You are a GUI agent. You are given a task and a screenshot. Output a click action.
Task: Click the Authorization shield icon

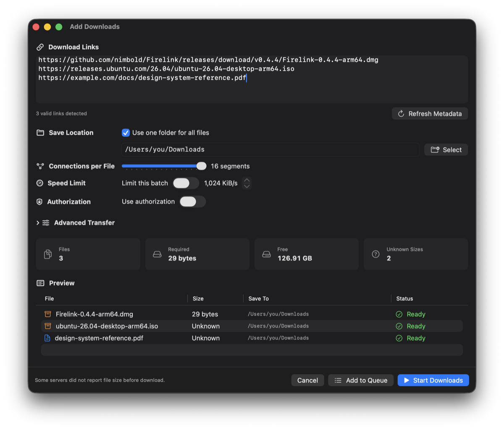(x=39, y=202)
